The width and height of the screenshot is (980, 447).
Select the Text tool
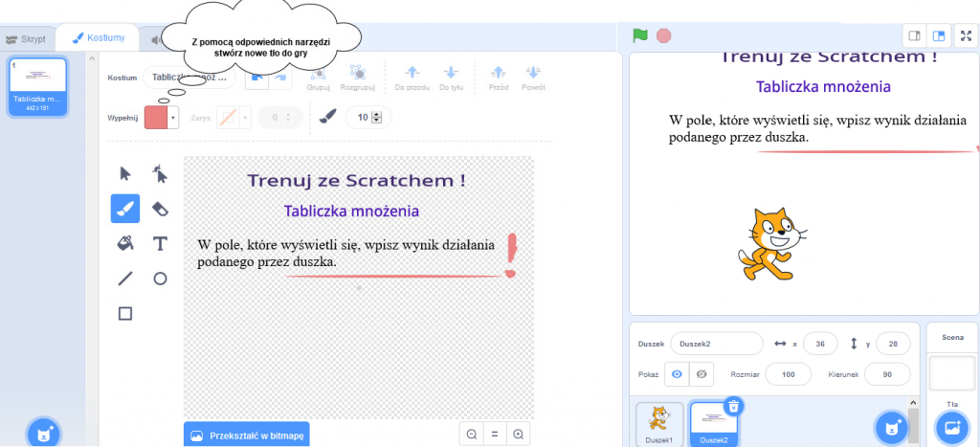tap(160, 243)
